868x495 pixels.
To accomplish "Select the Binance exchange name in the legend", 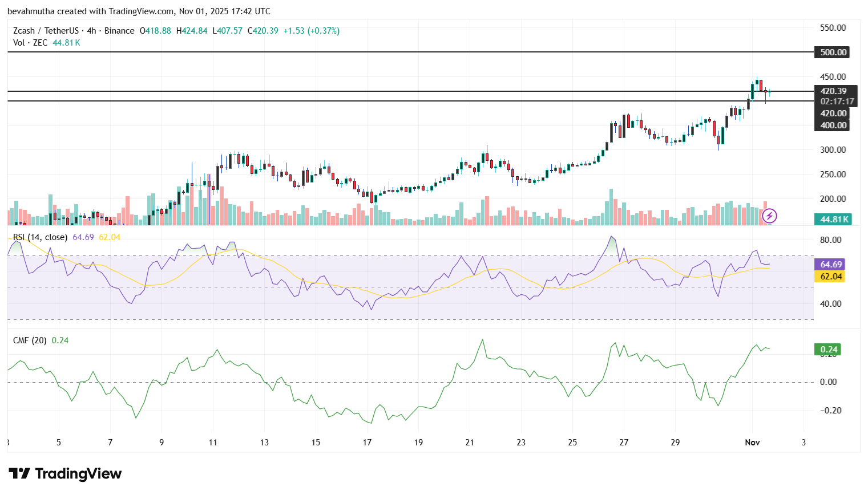I will pos(119,30).
